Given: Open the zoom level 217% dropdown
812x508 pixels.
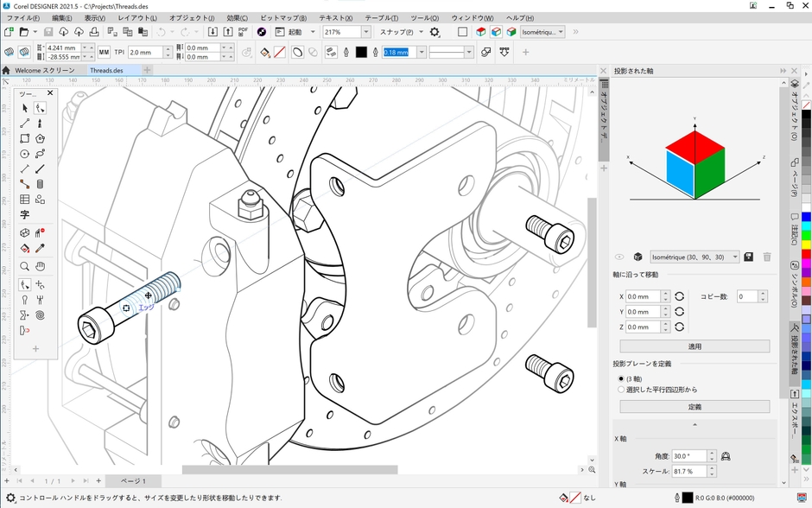Looking at the screenshot, I should click(365, 32).
